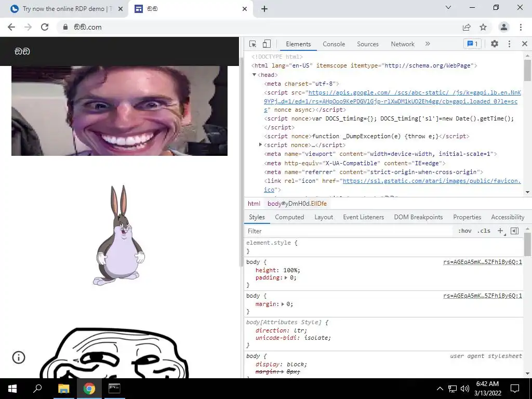Viewport: 532px width, 399px height.
Task: Open stylesheet source link for body height rule
Action: pyautogui.click(x=483, y=262)
